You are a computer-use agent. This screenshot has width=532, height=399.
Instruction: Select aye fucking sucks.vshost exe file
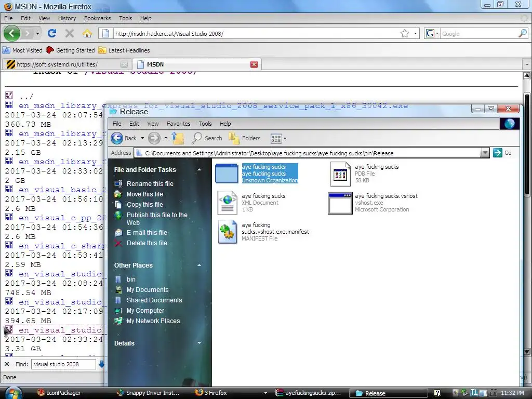click(373, 203)
